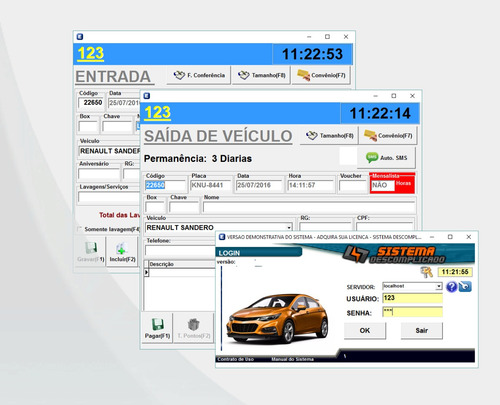Viewport: 500px width, 405px height.
Task: Click the Chave field in Entrada window
Action: tap(117, 127)
